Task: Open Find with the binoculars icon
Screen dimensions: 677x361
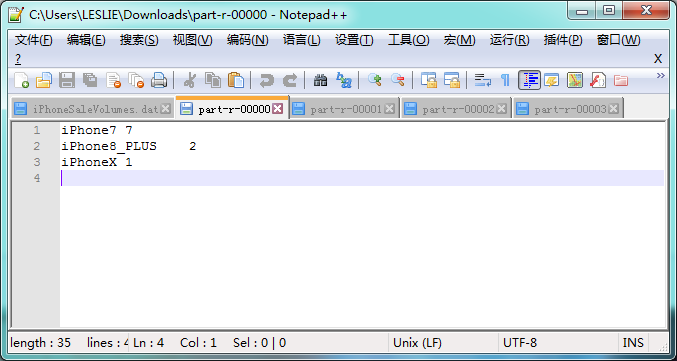Action: coord(320,80)
